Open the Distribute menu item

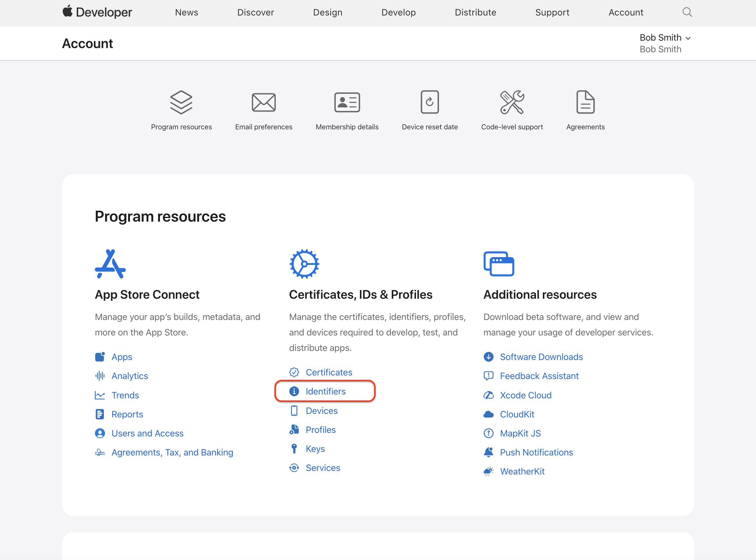click(x=475, y=12)
